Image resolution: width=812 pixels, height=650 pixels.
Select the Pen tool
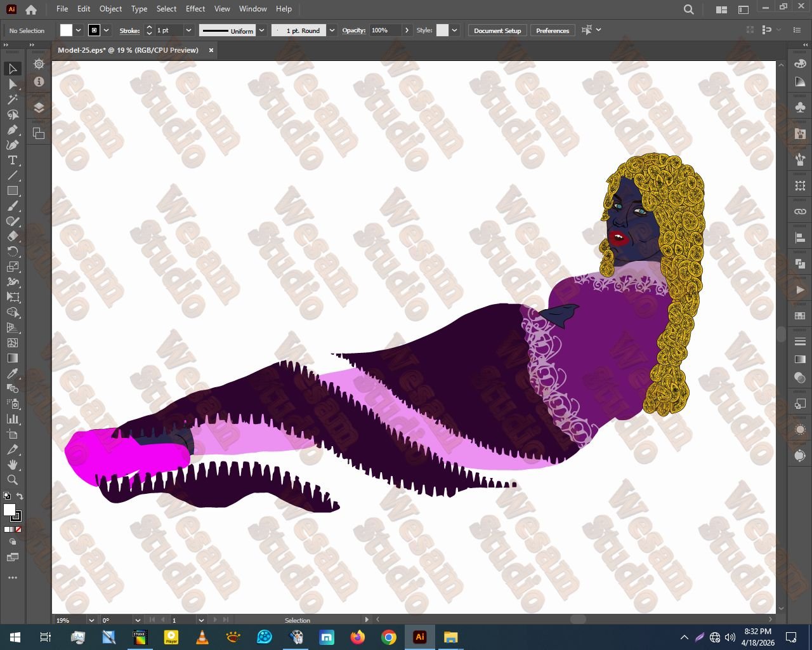12,129
